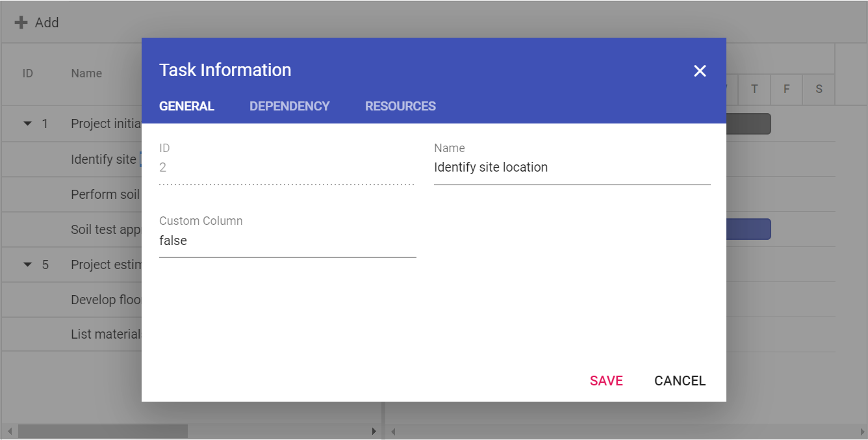
Task: Click the chart scrollbar's left arrow
Action: click(x=393, y=431)
